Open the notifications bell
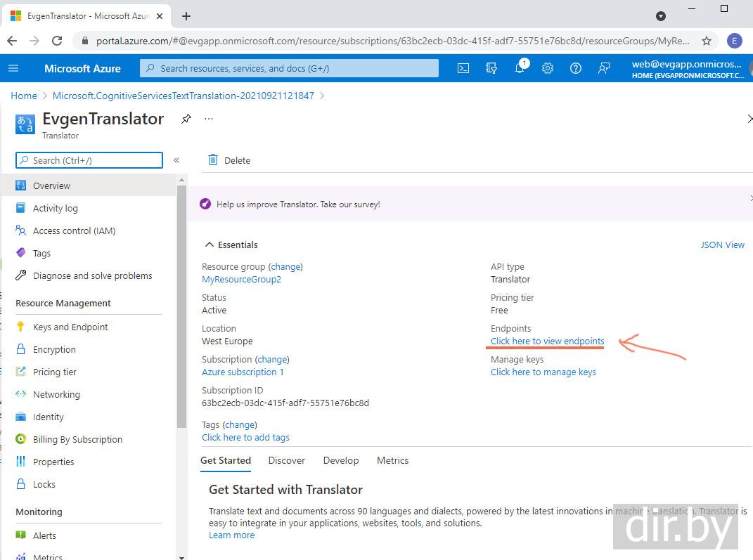 (520, 68)
